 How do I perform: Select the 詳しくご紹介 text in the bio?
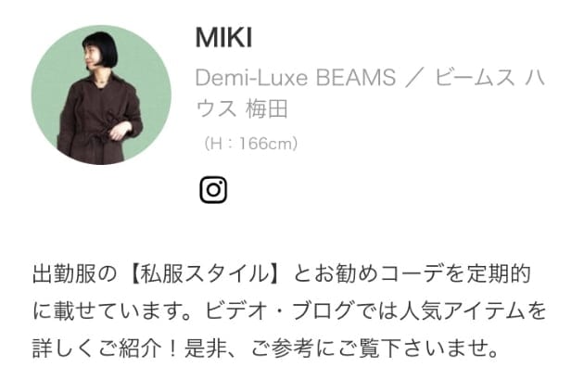click(97, 348)
